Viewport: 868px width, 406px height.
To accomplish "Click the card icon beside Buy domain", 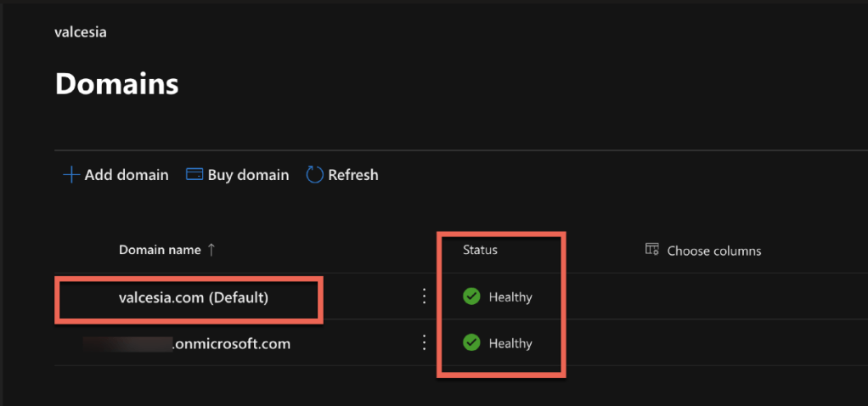I will 194,175.
